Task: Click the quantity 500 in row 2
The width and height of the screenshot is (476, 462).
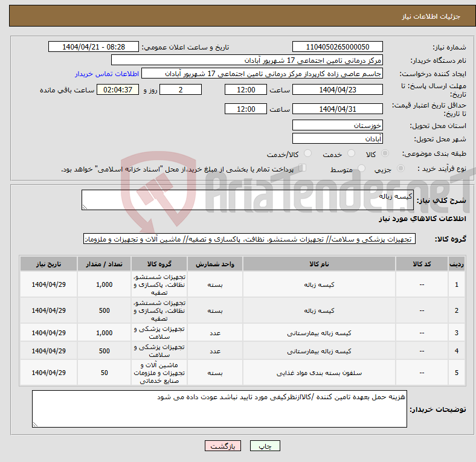Action: coord(104,310)
